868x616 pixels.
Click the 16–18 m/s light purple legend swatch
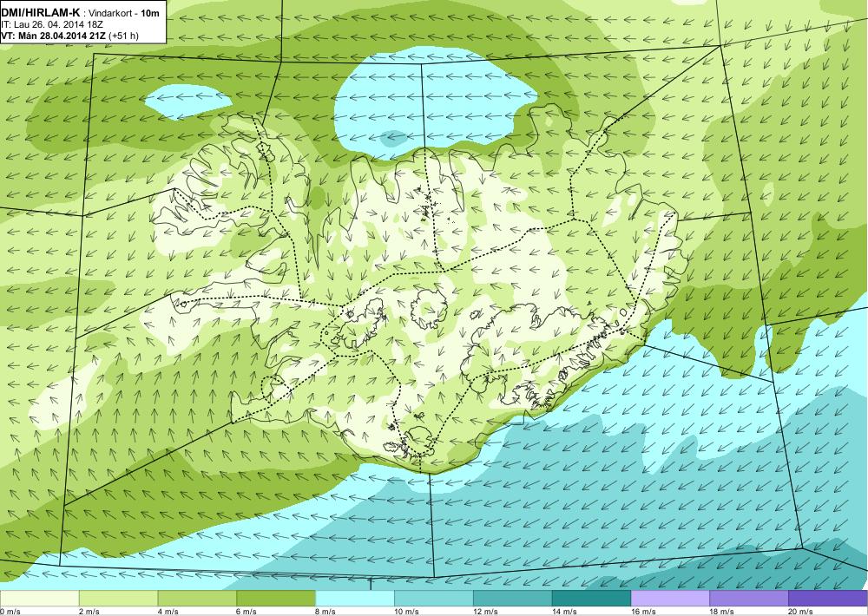(670, 599)
